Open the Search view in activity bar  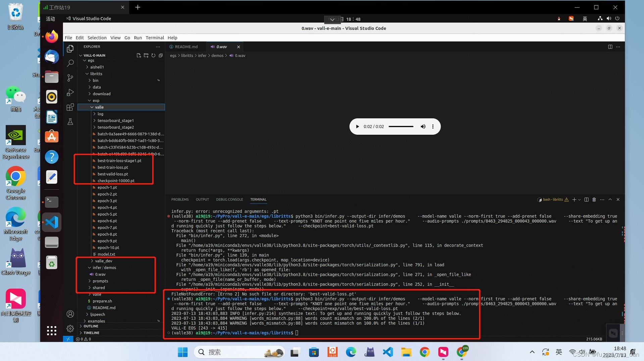click(70, 63)
